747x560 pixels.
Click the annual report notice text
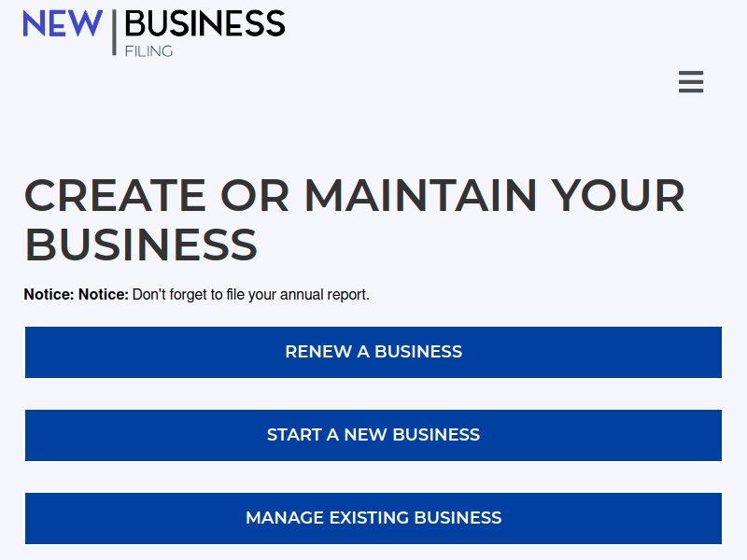click(x=250, y=294)
